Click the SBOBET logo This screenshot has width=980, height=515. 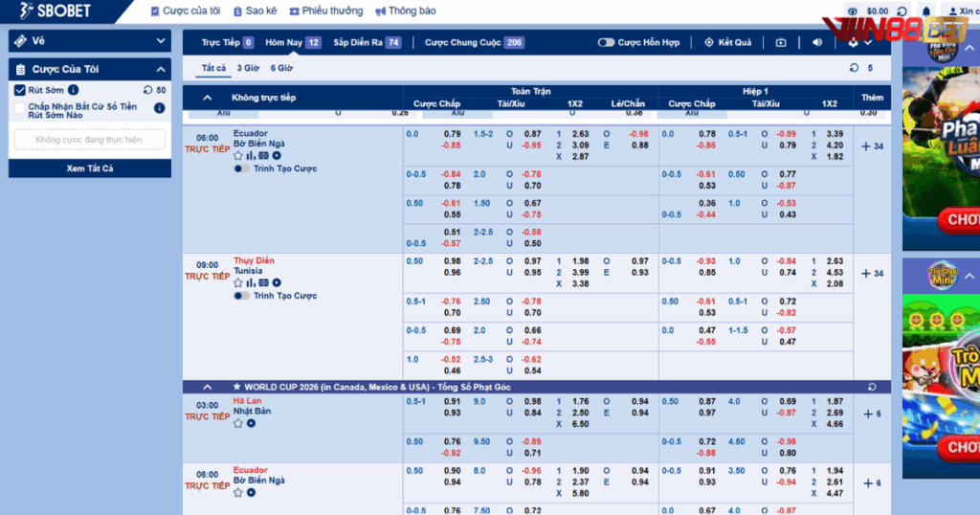pos(55,11)
